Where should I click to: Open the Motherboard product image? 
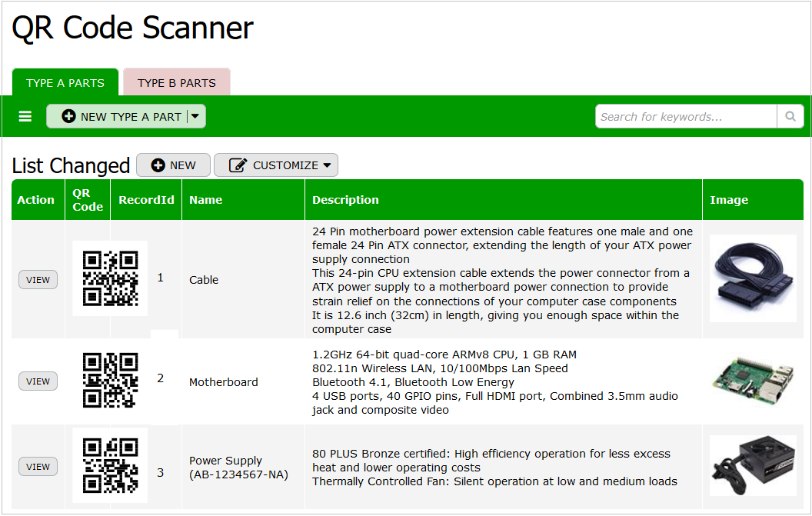753,382
